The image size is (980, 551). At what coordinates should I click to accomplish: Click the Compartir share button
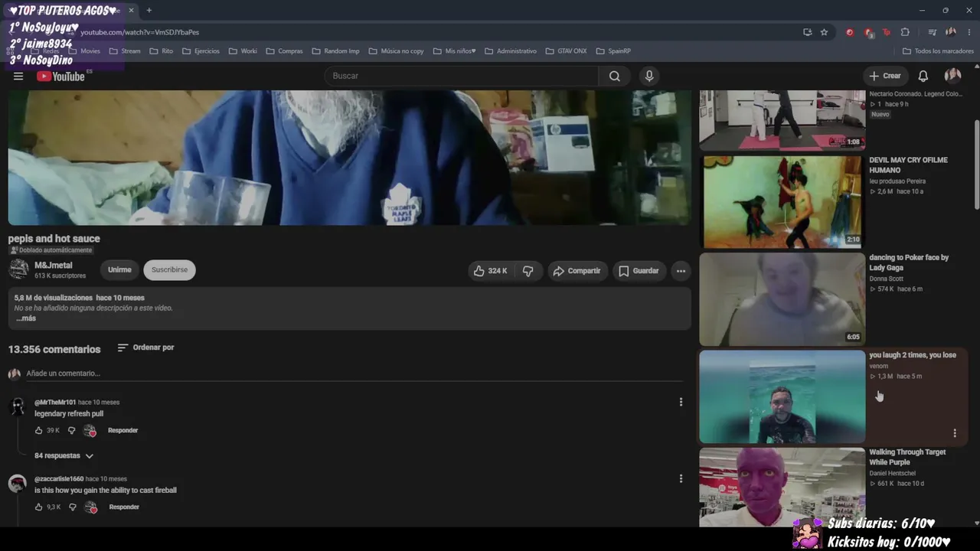pyautogui.click(x=577, y=271)
